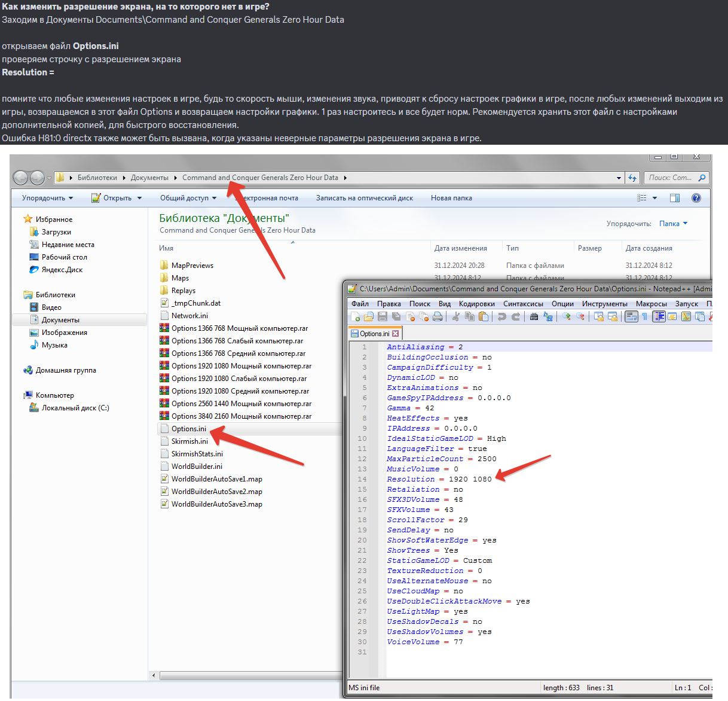Click New file icon in Notepad++ toolbar

pyautogui.click(x=355, y=316)
